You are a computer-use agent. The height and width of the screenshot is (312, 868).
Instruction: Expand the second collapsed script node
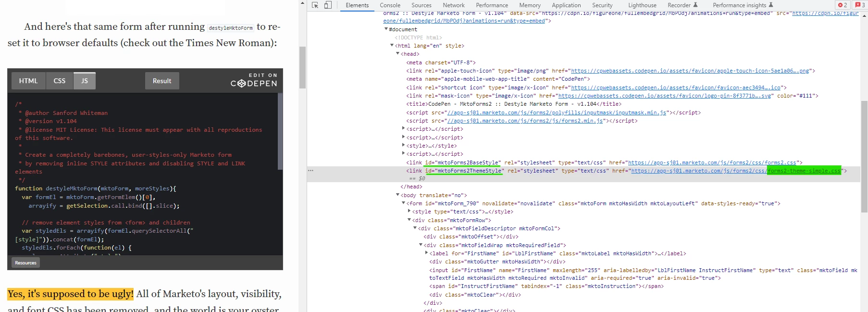click(x=403, y=137)
